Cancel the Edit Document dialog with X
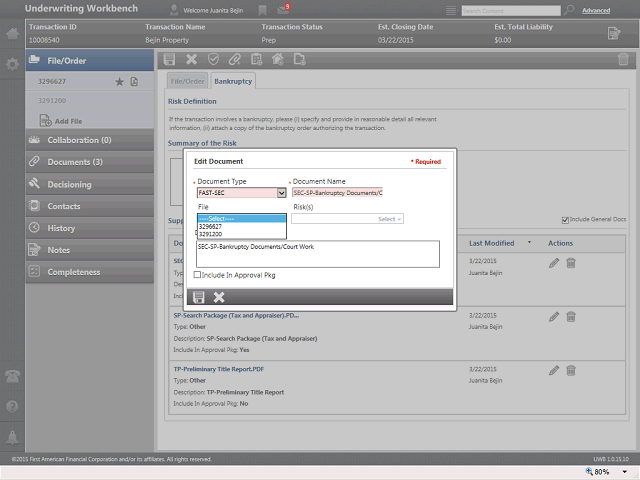 pyautogui.click(x=219, y=297)
